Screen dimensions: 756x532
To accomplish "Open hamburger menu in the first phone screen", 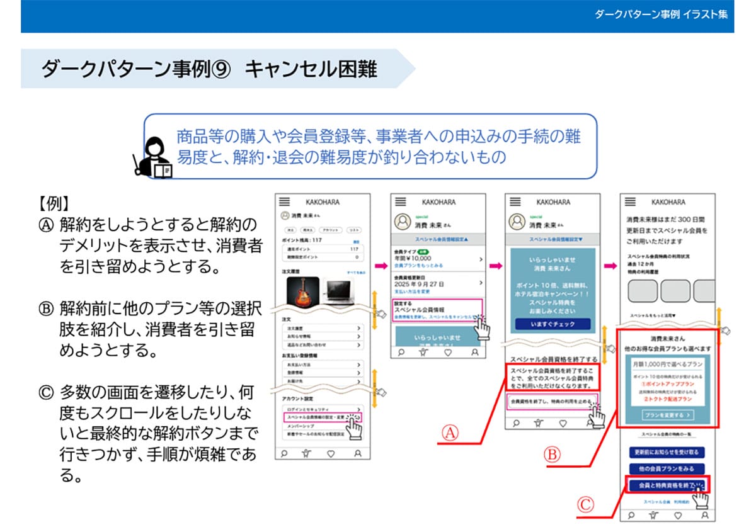I will point(285,201).
